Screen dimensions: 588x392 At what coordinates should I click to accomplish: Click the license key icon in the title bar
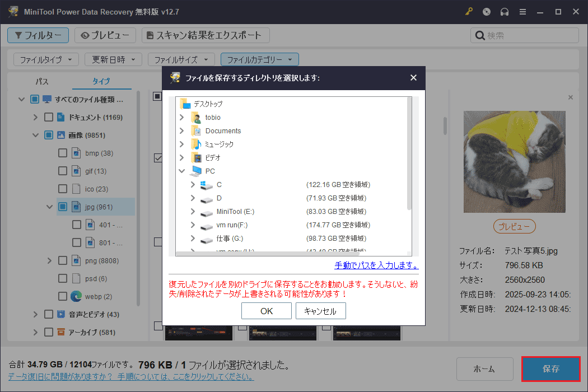point(469,11)
